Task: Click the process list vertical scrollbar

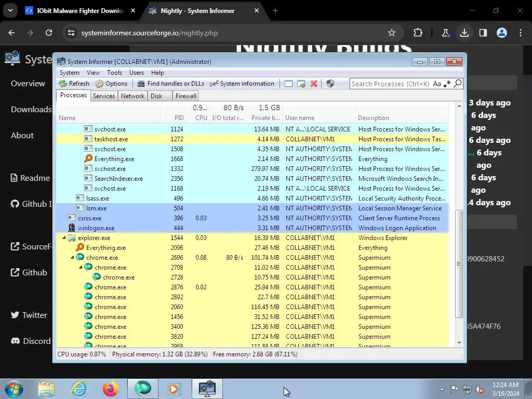Action: click(x=459, y=263)
